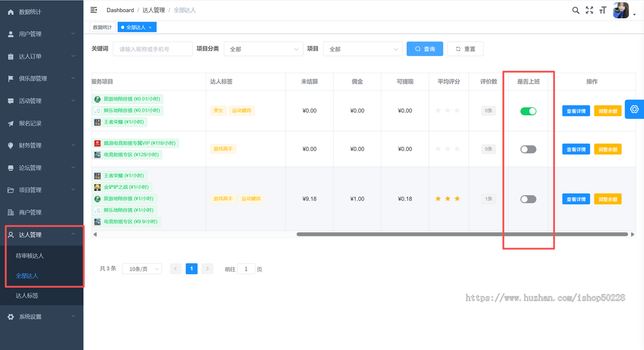This screenshot has height=350, width=644.
Task: Open the 10条/页 page size dropdown
Action: coord(142,269)
